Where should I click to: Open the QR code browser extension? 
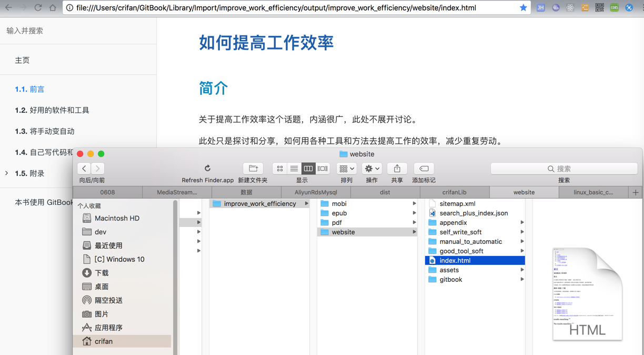click(600, 7)
